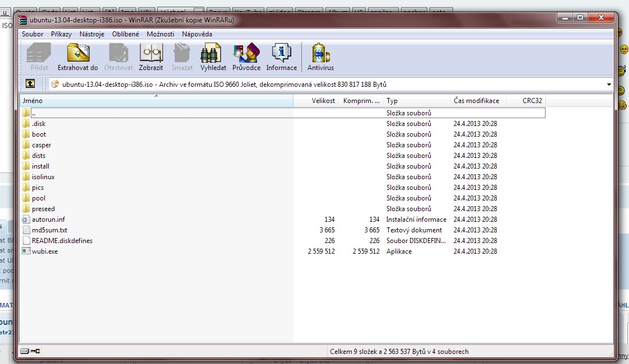The width and height of the screenshot is (629, 364).
Task: Select the boot folder icon
Action: pos(26,134)
